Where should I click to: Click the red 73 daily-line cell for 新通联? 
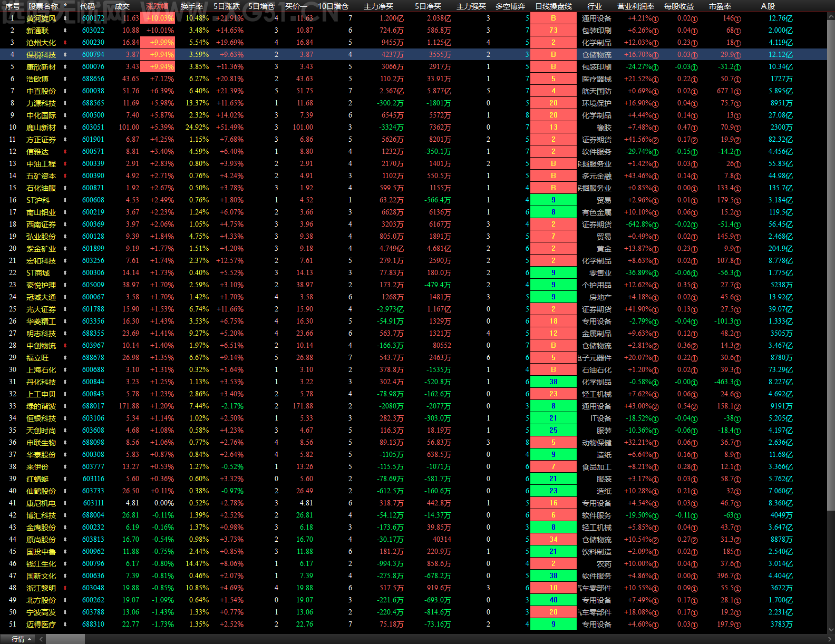(x=554, y=31)
